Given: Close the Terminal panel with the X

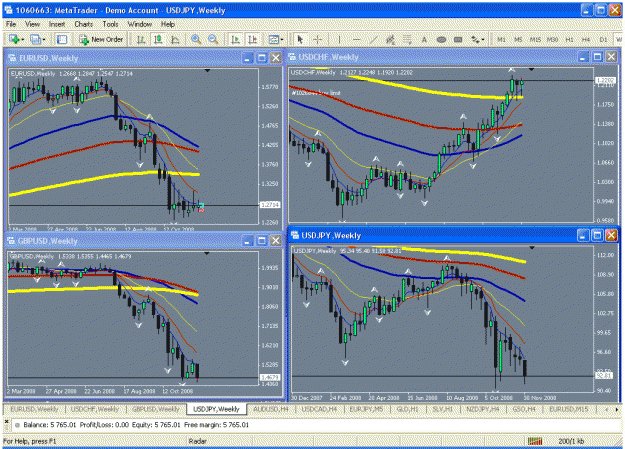Looking at the screenshot, I should click(x=6, y=421).
